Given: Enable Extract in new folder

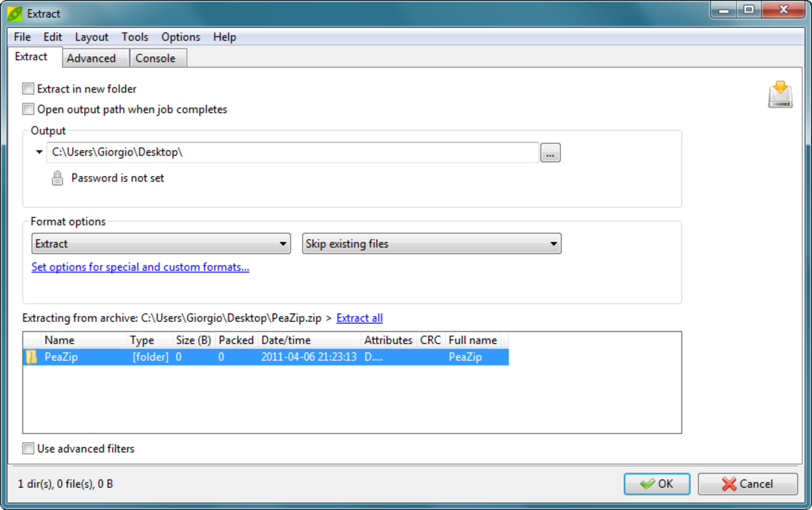Looking at the screenshot, I should [28, 89].
